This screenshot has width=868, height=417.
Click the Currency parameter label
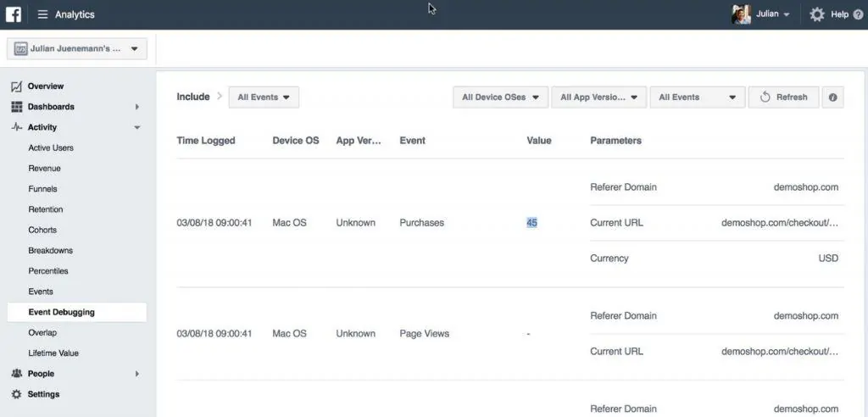[609, 258]
